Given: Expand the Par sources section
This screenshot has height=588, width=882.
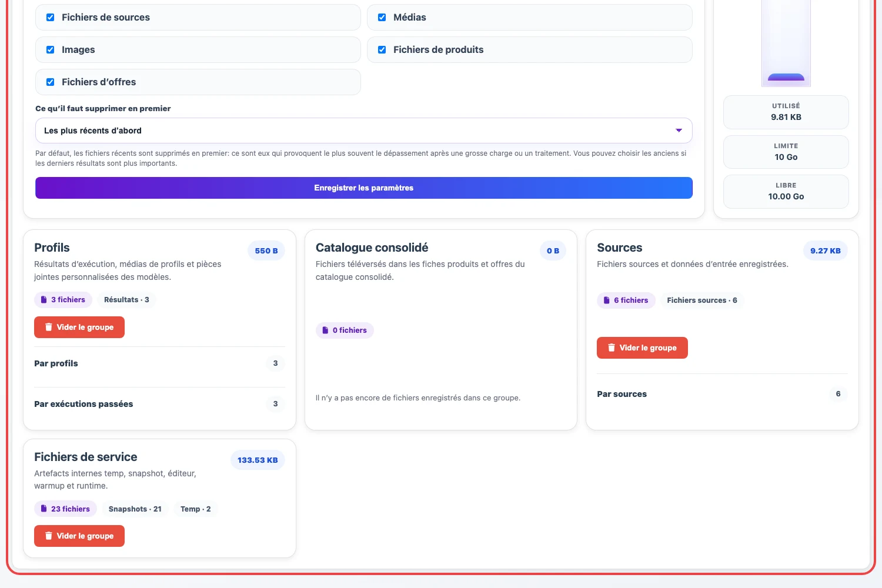Looking at the screenshot, I should 722,394.
